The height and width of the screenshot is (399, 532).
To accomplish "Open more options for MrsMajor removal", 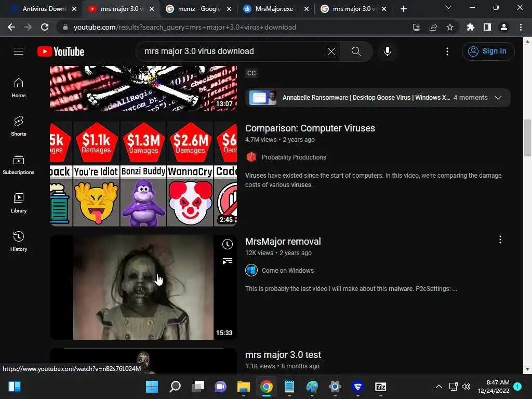I will [500, 240].
